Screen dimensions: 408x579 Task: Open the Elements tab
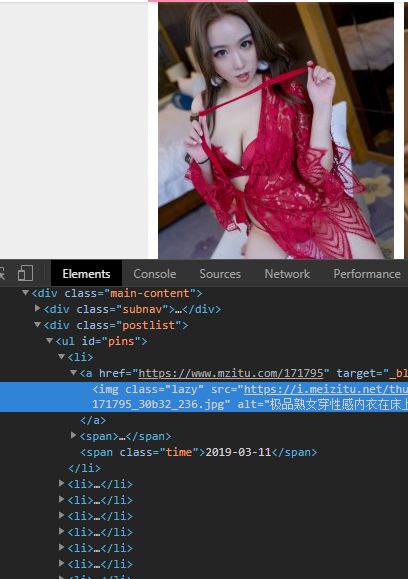click(x=86, y=274)
